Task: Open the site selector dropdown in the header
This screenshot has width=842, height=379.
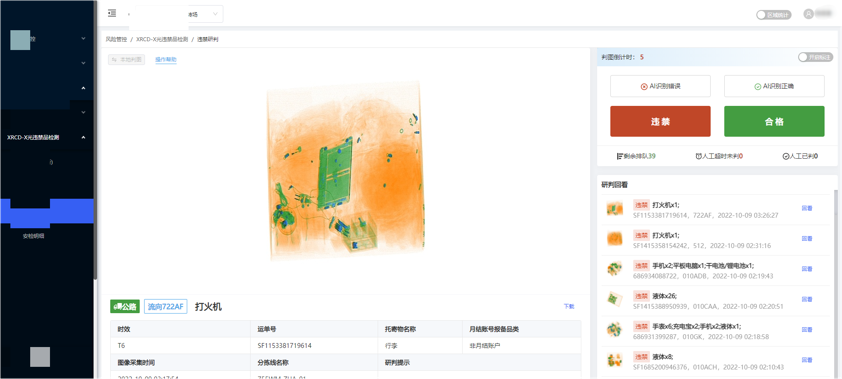Action: pos(176,14)
